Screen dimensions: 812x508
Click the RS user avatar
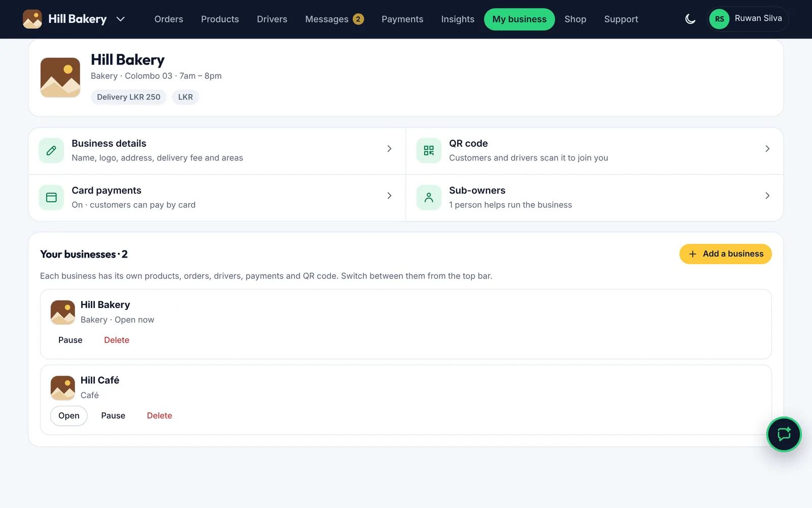click(719, 19)
